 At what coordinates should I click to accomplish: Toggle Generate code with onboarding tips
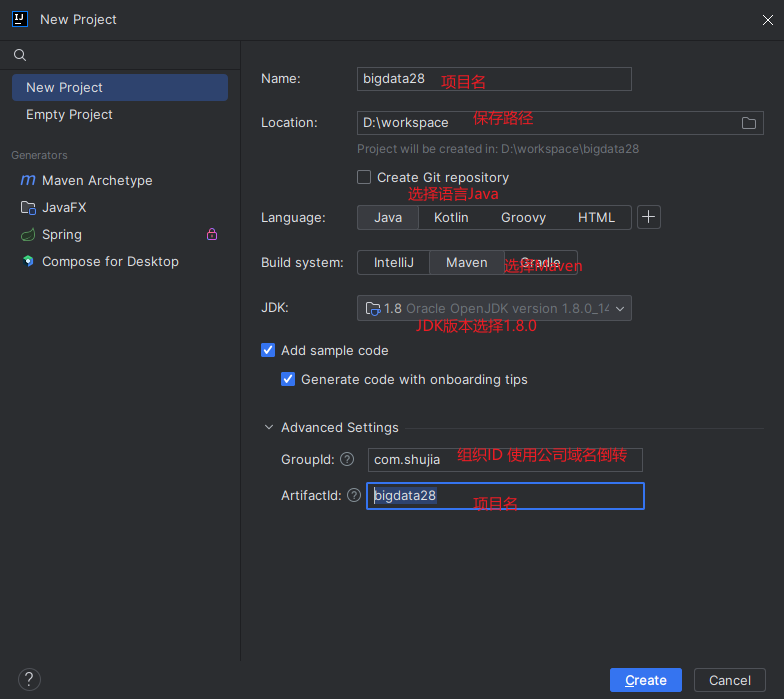click(x=288, y=379)
